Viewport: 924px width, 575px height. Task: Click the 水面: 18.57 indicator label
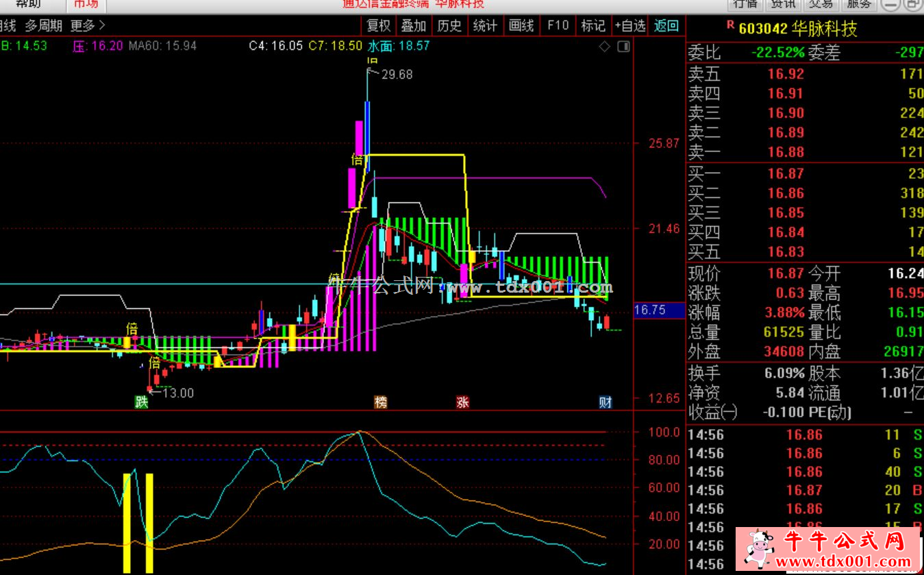[x=399, y=47]
